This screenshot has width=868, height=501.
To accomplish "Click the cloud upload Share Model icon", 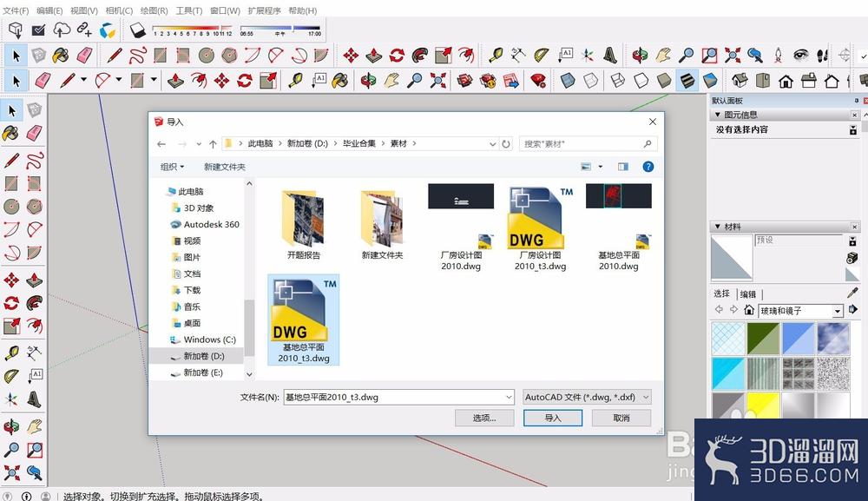I will click(x=61, y=30).
